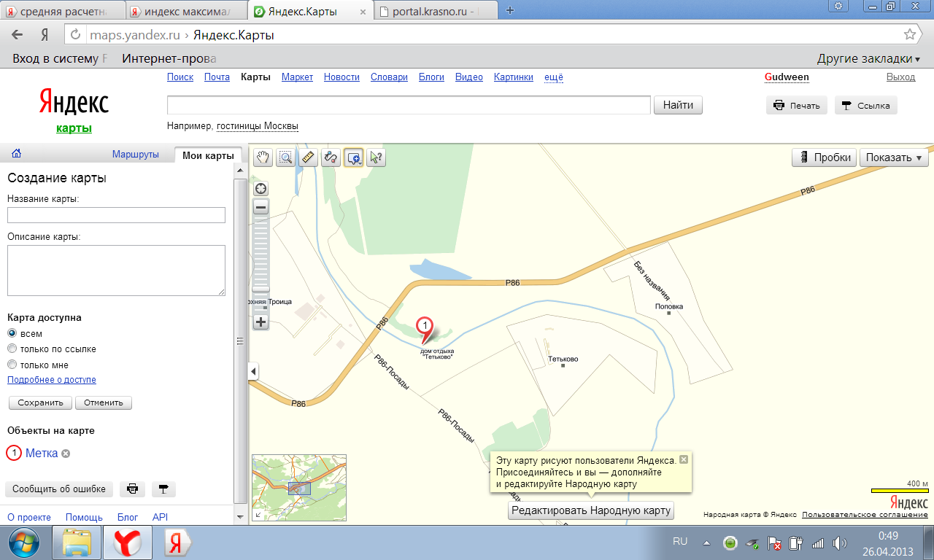Image resolution: width=934 pixels, height=560 pixels.
Task: Click the home icon tab
Action: tap(17, 154)
